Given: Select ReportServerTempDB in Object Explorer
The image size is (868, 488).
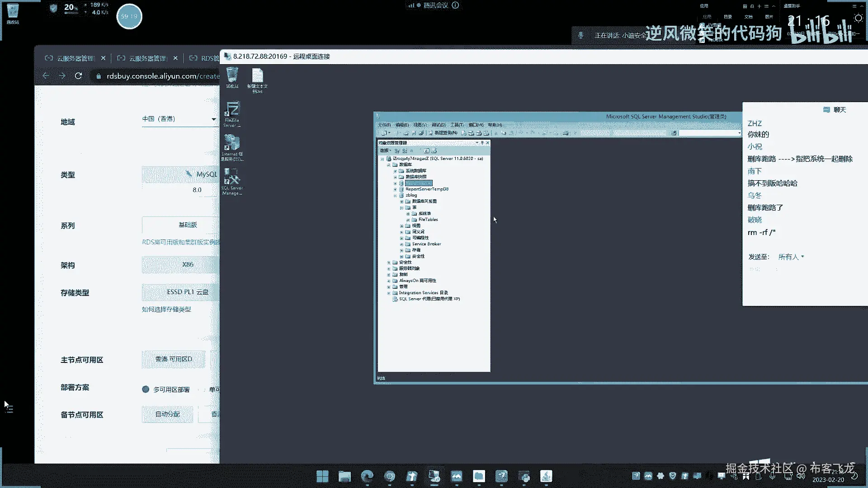Looking at the screenshot, I should pyautogui.click(x=426, y=189).
